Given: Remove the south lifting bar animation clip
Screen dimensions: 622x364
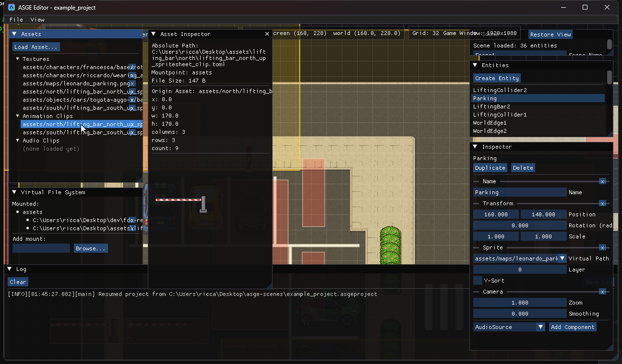Looking at the screenshot, I should click(132, 132).
